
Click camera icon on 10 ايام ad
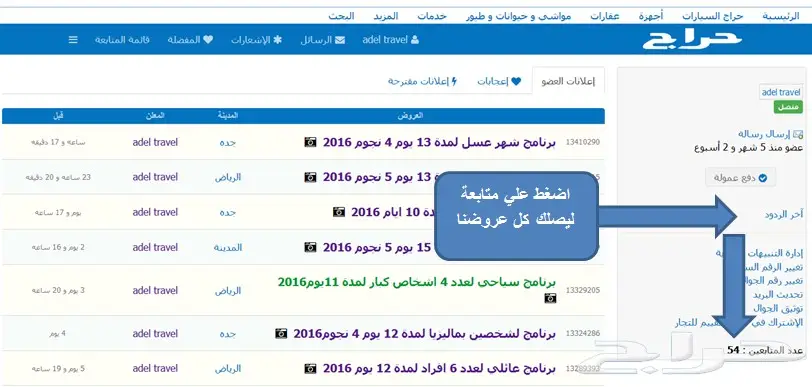coord(339,211)
